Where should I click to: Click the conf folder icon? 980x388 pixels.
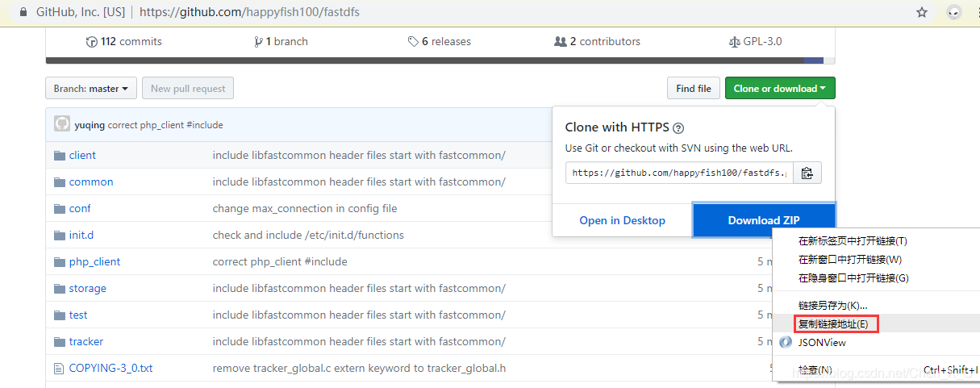pyautogui.click(x=59, y=209)
